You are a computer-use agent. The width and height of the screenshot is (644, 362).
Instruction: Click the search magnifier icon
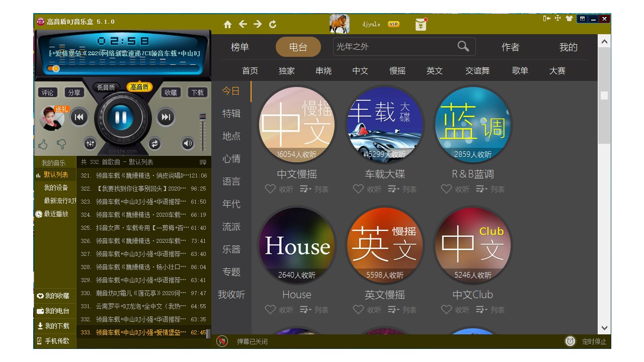click(463, 46)
